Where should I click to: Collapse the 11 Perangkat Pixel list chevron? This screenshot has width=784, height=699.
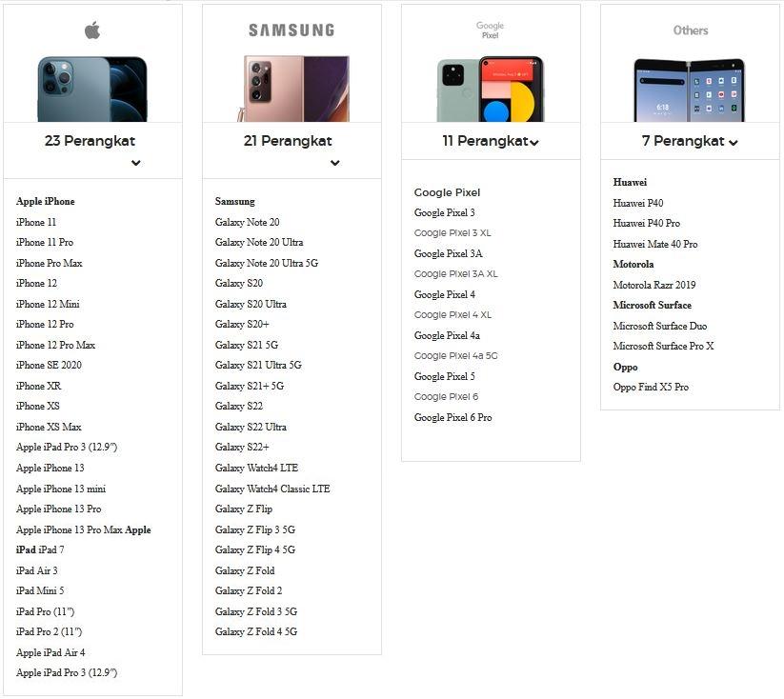click(534, 143)
